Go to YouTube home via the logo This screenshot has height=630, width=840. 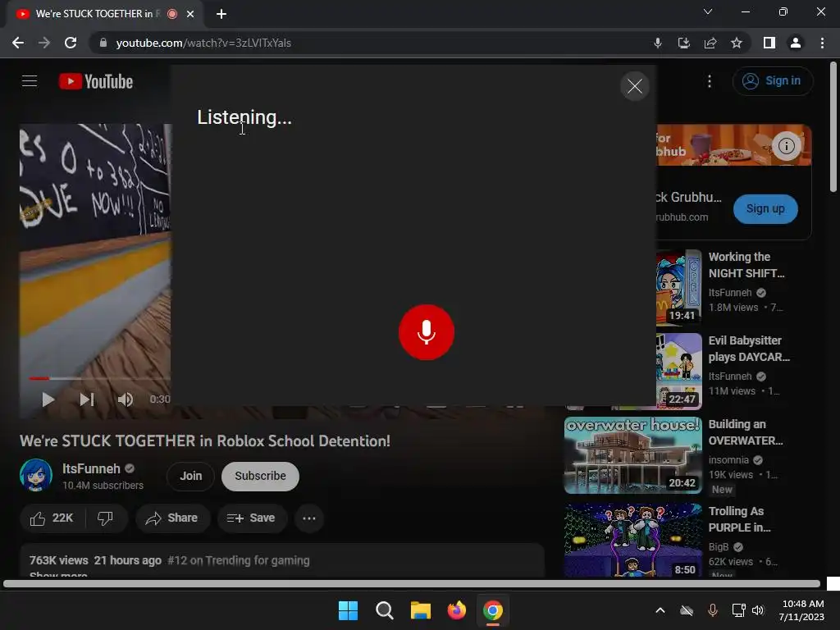[96, 81]
